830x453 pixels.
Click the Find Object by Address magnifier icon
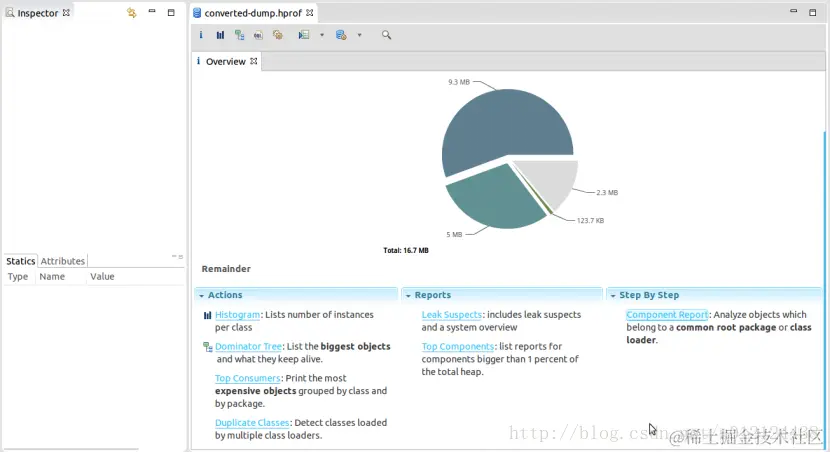pos(386,35)
